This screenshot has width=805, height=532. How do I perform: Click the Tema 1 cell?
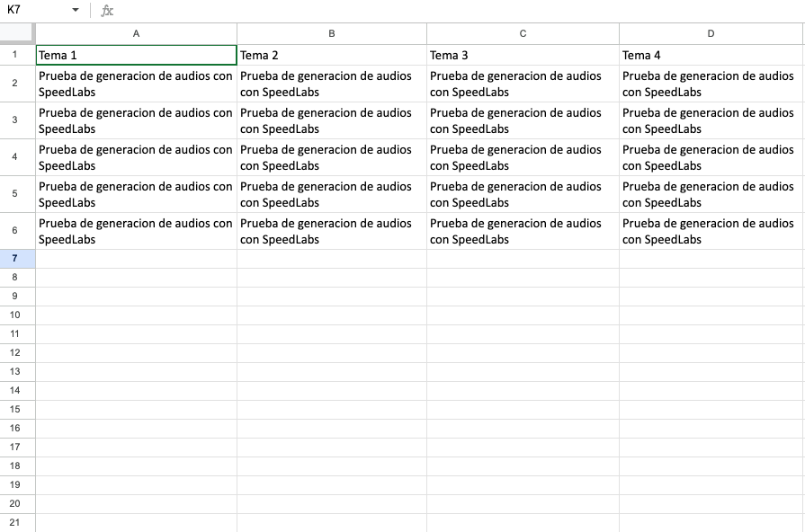coord(136,55)
